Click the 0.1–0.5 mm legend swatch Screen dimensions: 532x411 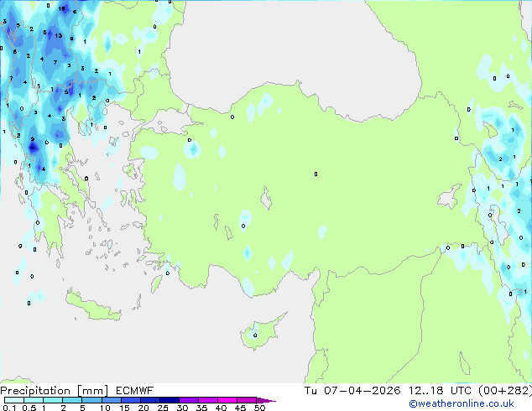[14, 400]
